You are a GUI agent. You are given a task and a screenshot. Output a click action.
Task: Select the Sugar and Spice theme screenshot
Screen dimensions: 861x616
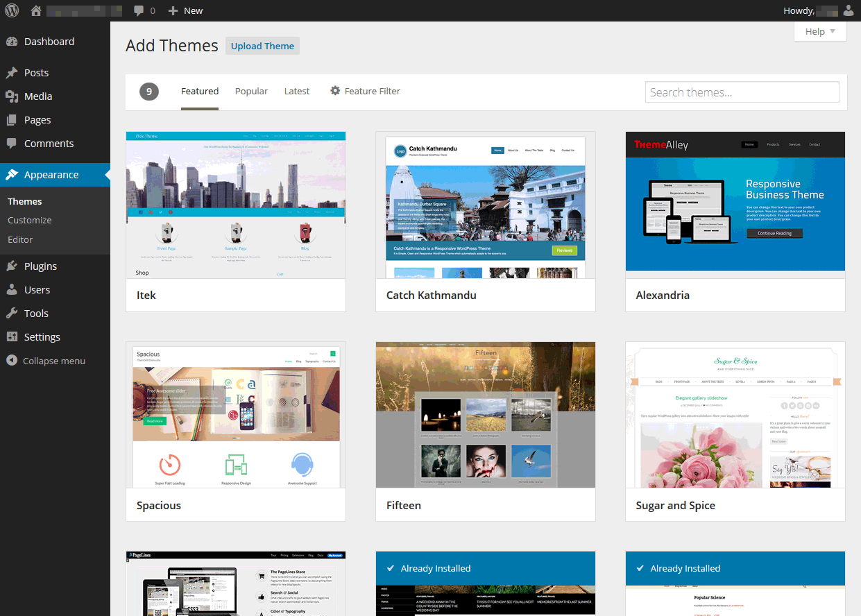(x=735, y=415)
